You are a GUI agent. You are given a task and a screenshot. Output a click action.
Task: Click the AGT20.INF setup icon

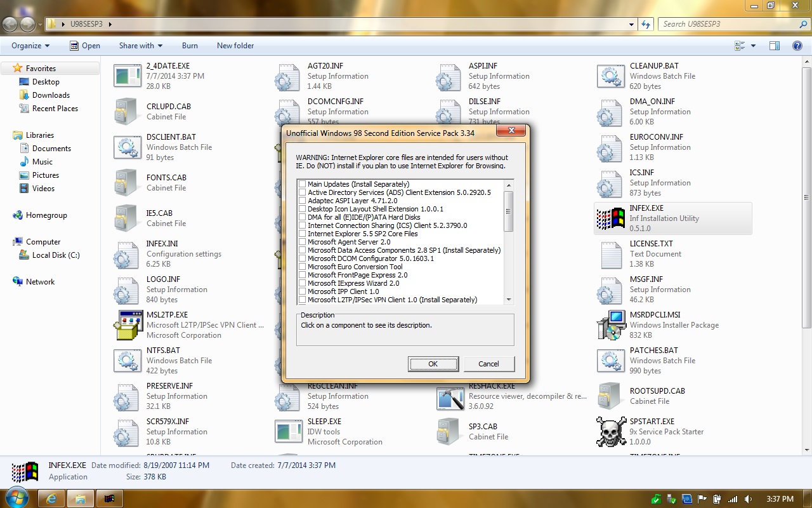pos(289,76)
